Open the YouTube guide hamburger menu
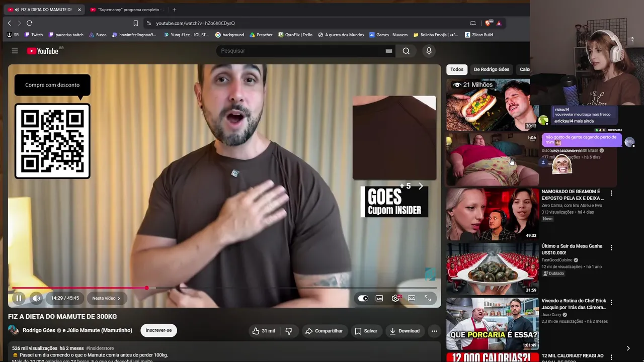The height and width of the screenshot is (362, 644). coord(15,51)
